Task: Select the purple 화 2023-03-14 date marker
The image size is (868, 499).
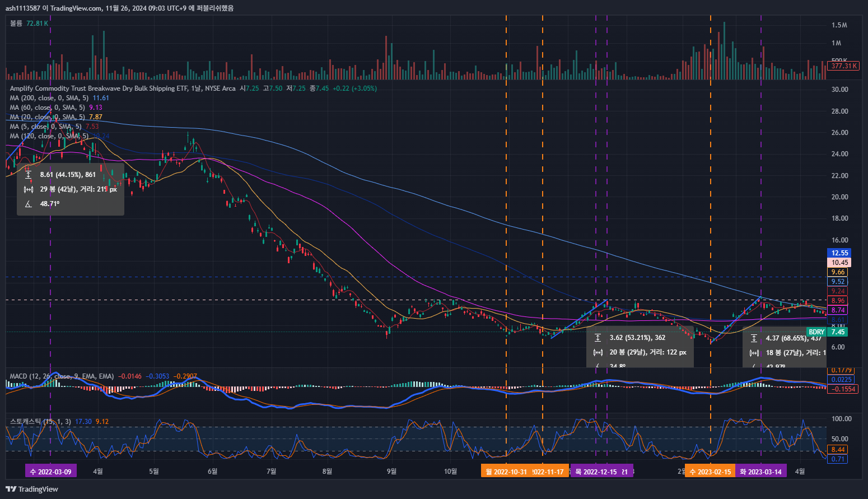Action: click(x=760, y=472)
